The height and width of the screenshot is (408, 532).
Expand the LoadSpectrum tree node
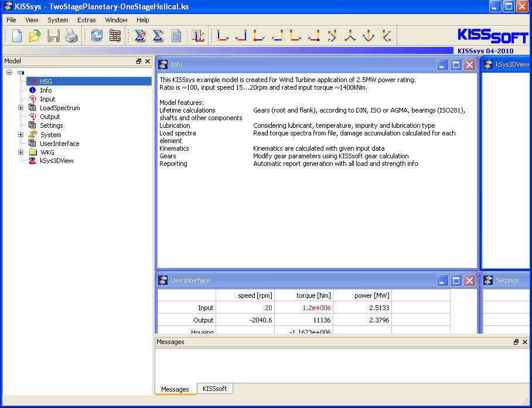(x=21, y=108)
